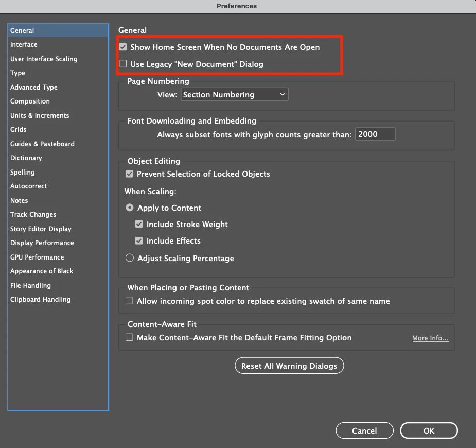This screenshot has width=476, height=448.
Task: Select the Apply to Content radio button
Action: pyautogui.click(x=130, y=208)
